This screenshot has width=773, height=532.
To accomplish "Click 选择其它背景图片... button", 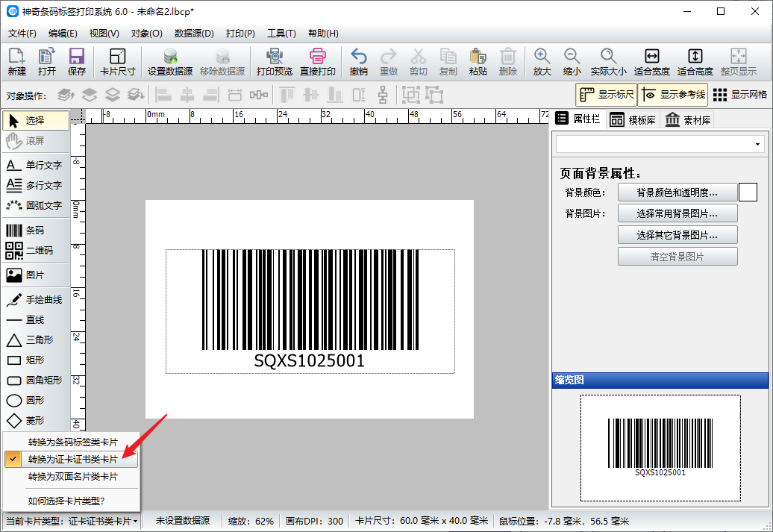I will click(677, 235).
